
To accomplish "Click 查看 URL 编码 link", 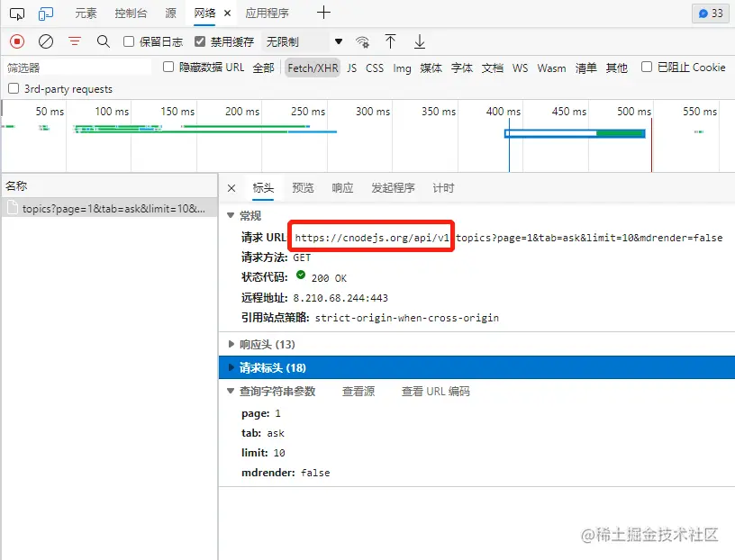I will [435, 392].
